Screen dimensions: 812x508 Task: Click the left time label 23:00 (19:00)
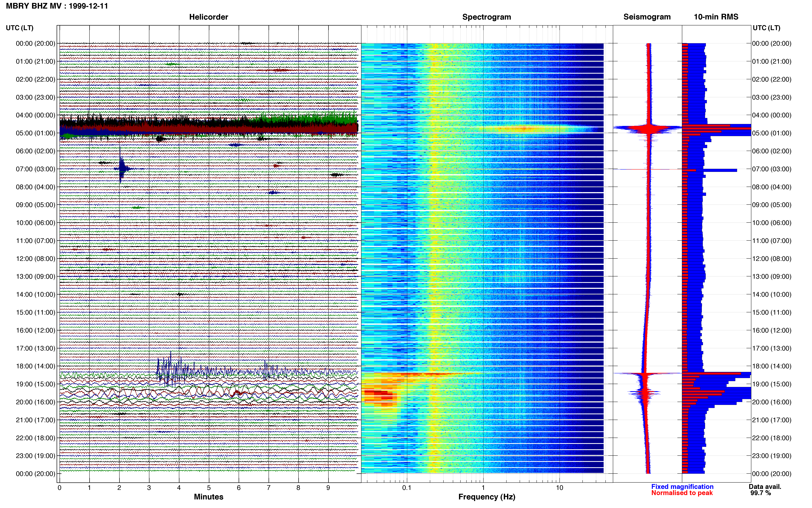36,456
